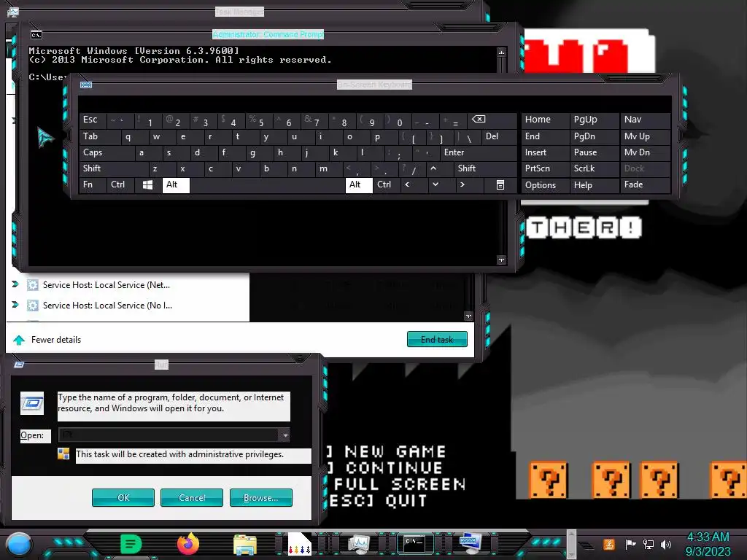This screenshot has height=560, width=747.
Task: Click the volume speaker tray icon
Action: pyautogui.click(x=666, y=544)
